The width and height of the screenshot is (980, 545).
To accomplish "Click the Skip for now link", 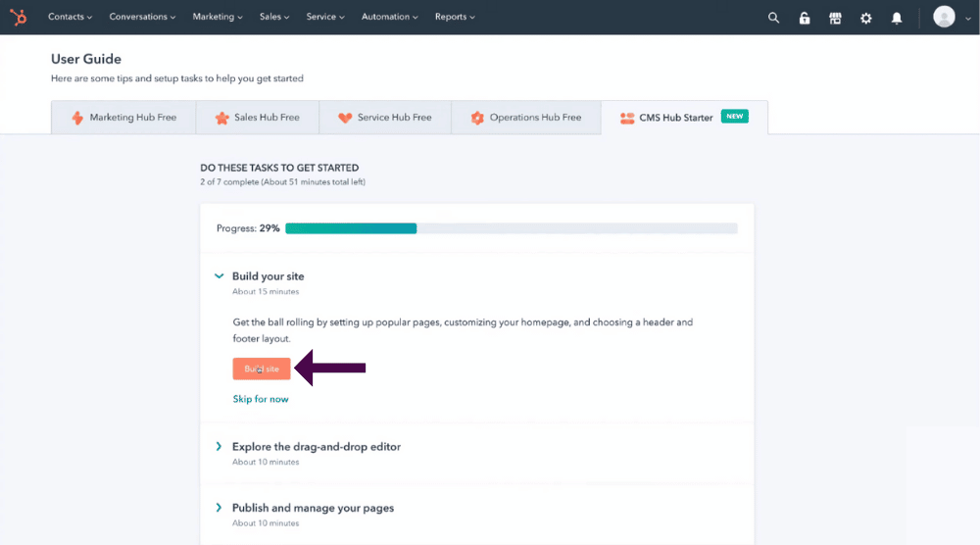I will click(x=261, y=399).
